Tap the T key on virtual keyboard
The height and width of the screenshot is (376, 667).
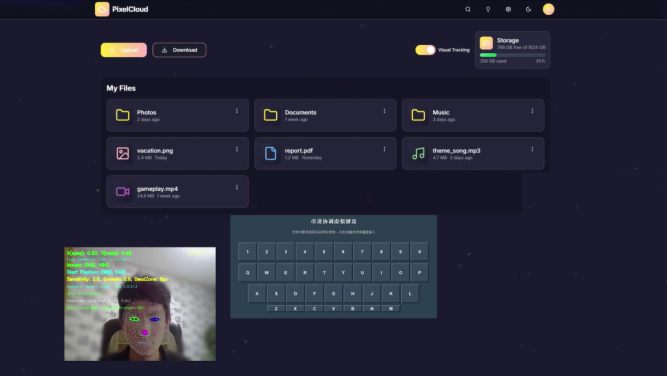(324, 273)
